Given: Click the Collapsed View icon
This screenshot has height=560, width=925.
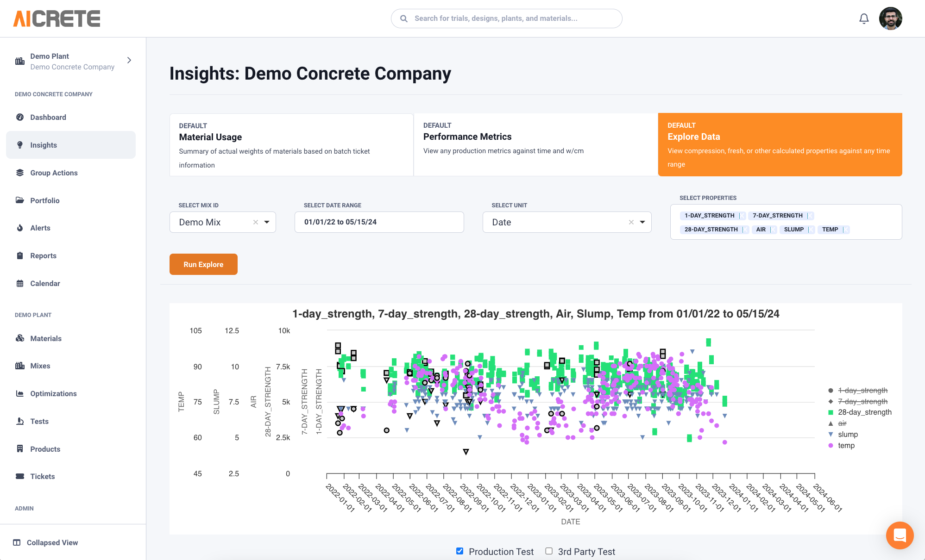Looking at the screenshot, I should pos(17,542).
